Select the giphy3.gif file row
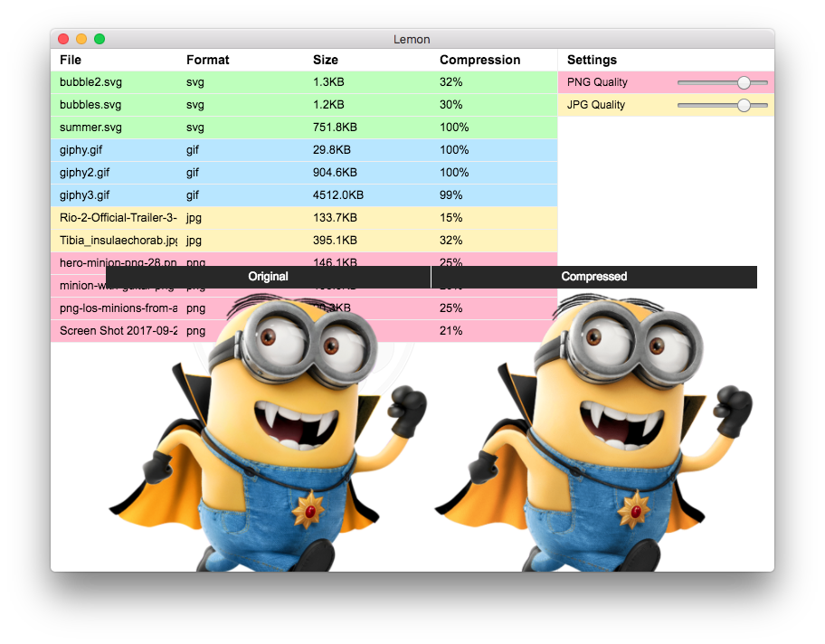 tap(304, 195)
